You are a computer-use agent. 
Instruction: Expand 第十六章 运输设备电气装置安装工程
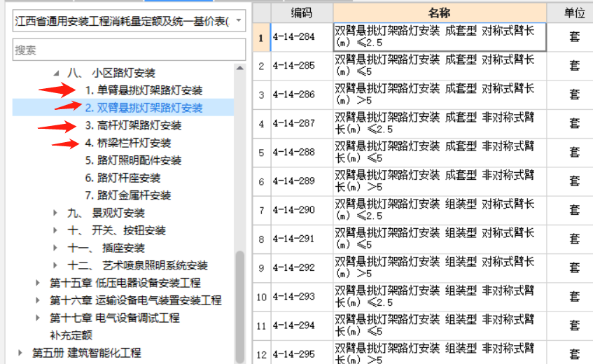tap(37, 300)
